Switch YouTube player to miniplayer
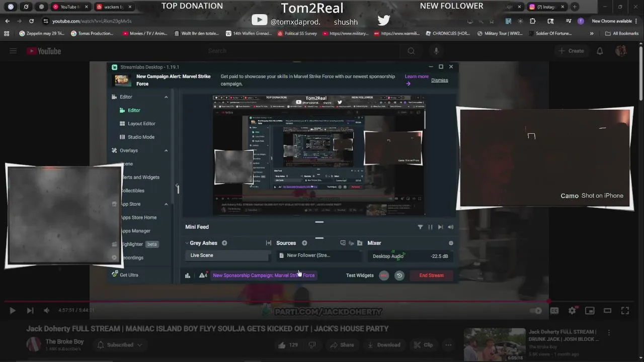 (590, 311)
